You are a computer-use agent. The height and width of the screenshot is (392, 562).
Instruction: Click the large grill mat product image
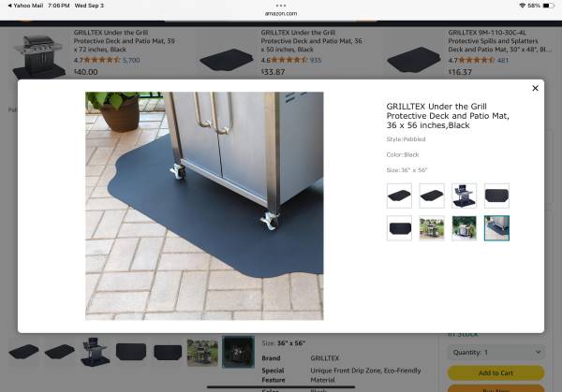coord(204,206)
